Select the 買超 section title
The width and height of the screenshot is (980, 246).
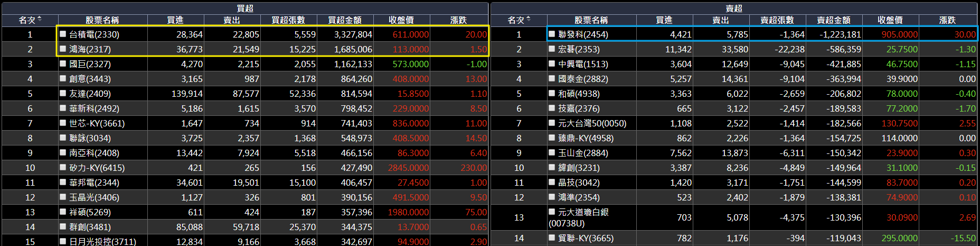click(x=245, y=8)
